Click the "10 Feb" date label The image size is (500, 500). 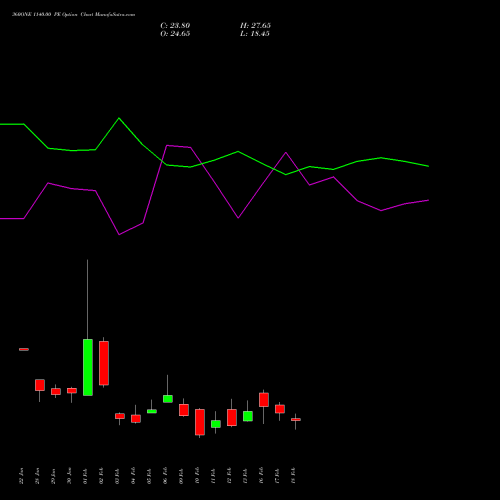click(x=198, y=476)
